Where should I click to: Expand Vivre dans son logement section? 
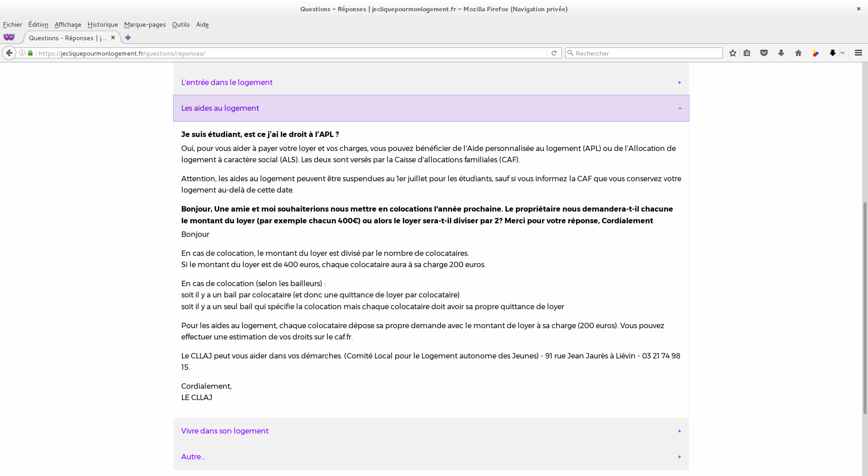(431, 431)
